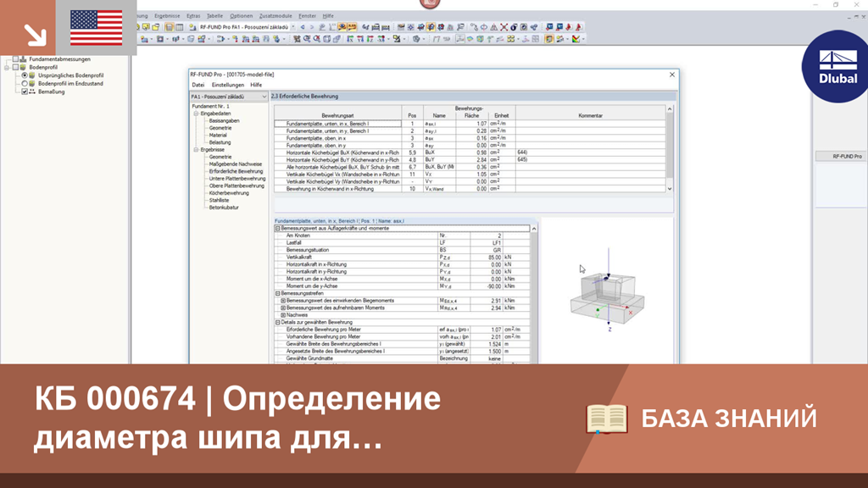The width and height of the screenshot is (868, 488).
Task: Open the Optionen menu
Action: pos(241,16)
